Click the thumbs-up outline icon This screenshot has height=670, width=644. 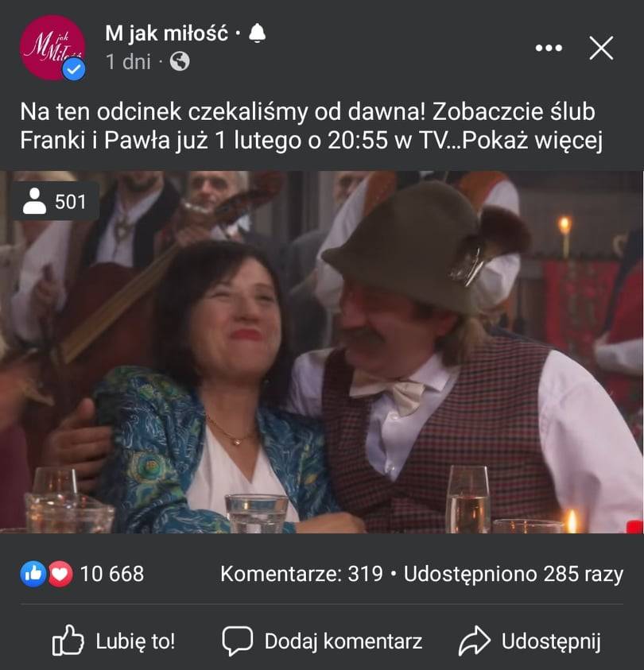[x=68, y=640]
